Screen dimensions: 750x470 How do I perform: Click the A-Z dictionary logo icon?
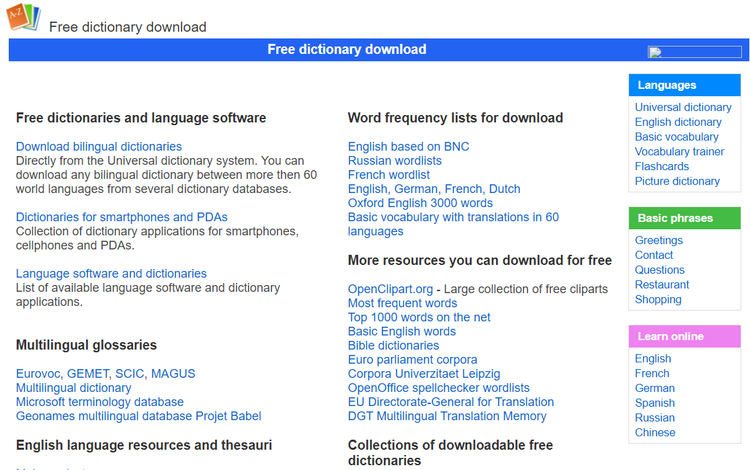(24, 18)
